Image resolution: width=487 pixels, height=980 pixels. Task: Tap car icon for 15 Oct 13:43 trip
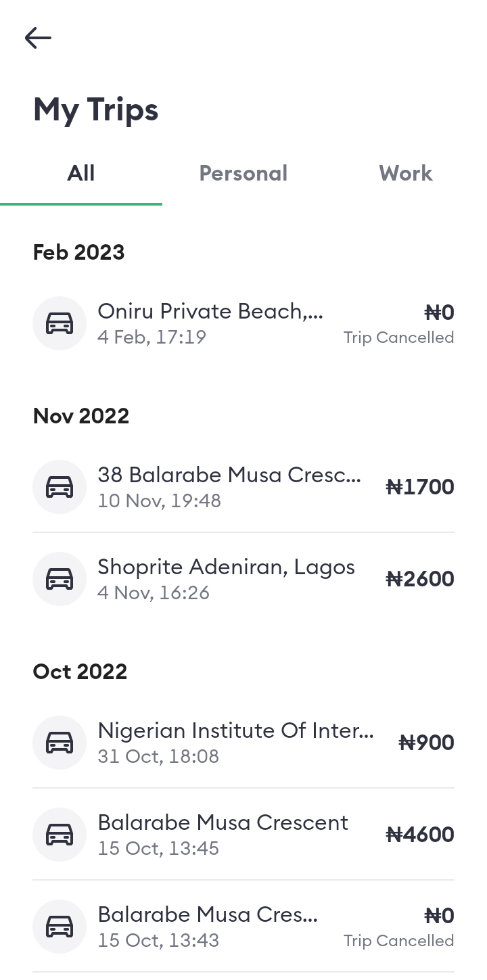(x=60, y=927)
